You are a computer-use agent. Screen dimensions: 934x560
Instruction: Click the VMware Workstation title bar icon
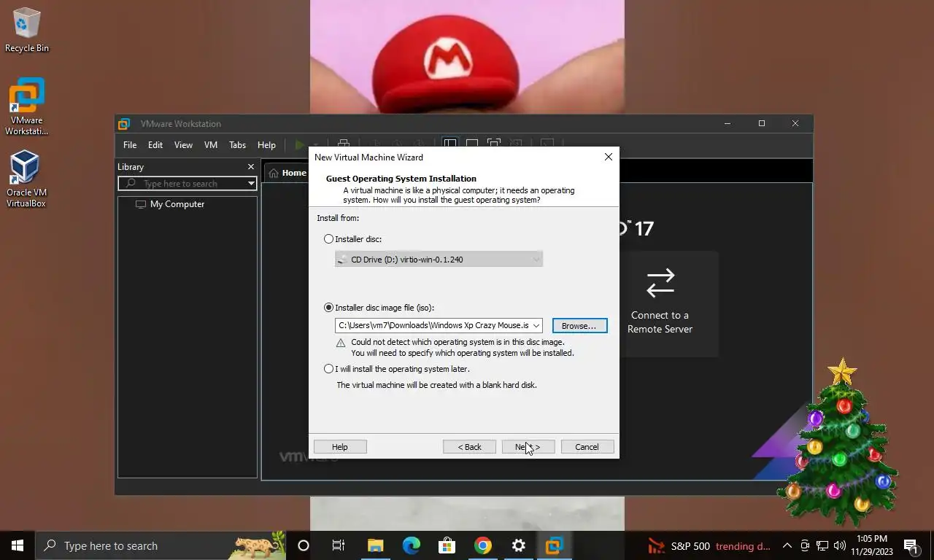(124, 124)
